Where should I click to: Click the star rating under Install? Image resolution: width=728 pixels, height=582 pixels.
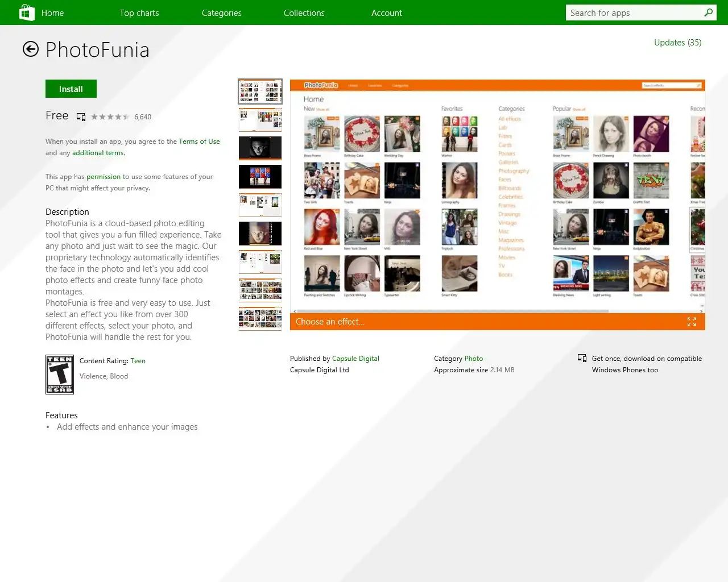pos(110,117)
